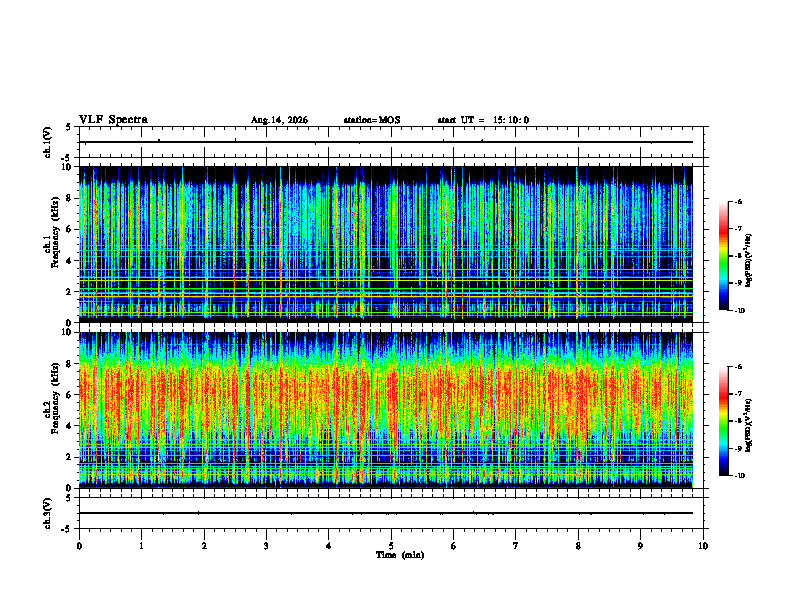792x612 pixels.
Task: Click the 5 minute tick on time axis
Action: point(391,546)
